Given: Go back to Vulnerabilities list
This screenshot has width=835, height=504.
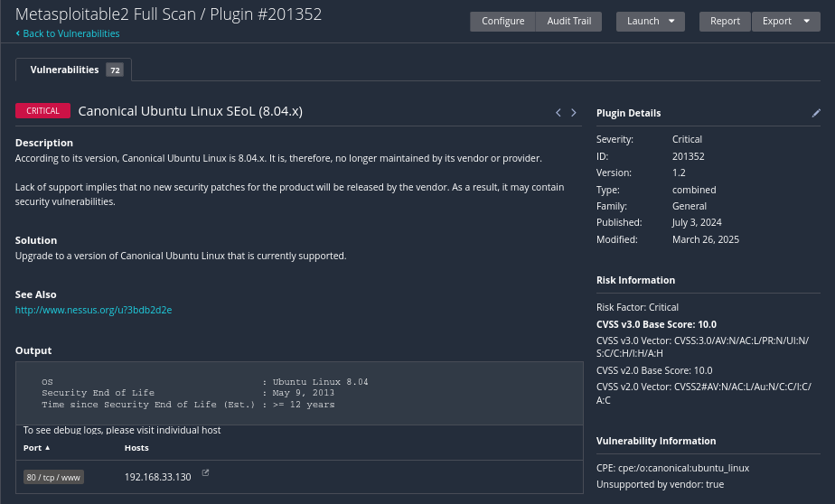Looking at the screenshot, I should coord(70,34).
